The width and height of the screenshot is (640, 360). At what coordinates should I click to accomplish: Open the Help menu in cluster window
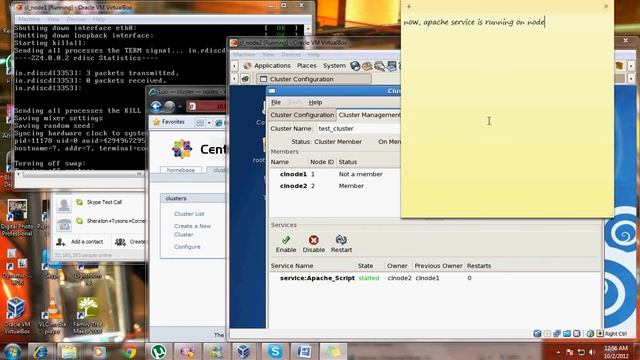315,102
